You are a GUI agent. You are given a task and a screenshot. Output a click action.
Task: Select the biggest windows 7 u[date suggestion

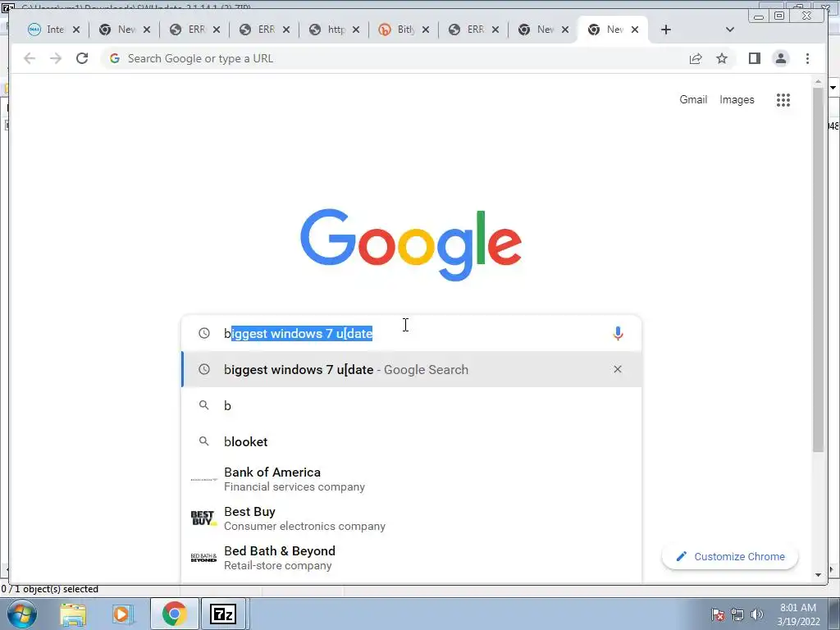click(x=412, y=369)
